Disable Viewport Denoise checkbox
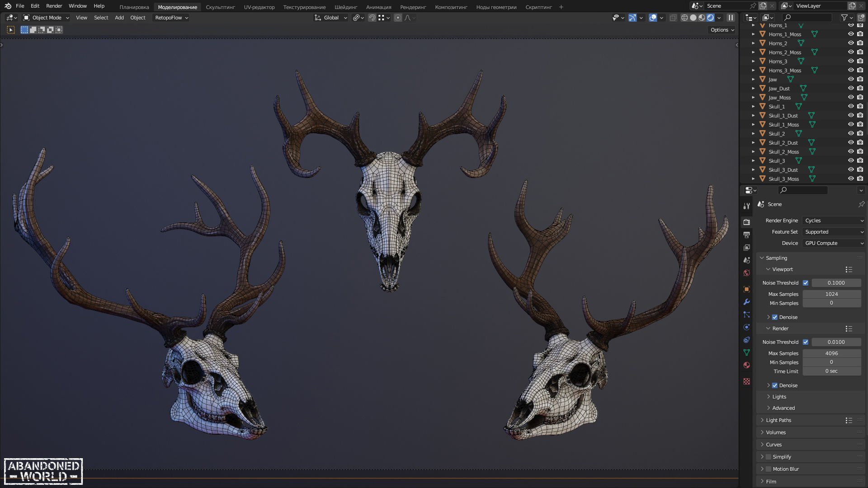Viewport: 868px width, 488px height. [774, 317]
